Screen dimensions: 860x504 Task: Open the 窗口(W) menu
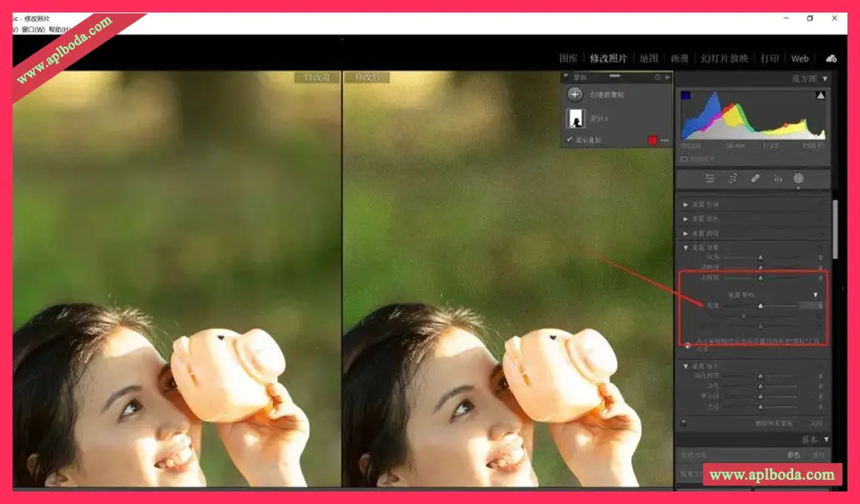pyautogui.click(x=33, y=29)
